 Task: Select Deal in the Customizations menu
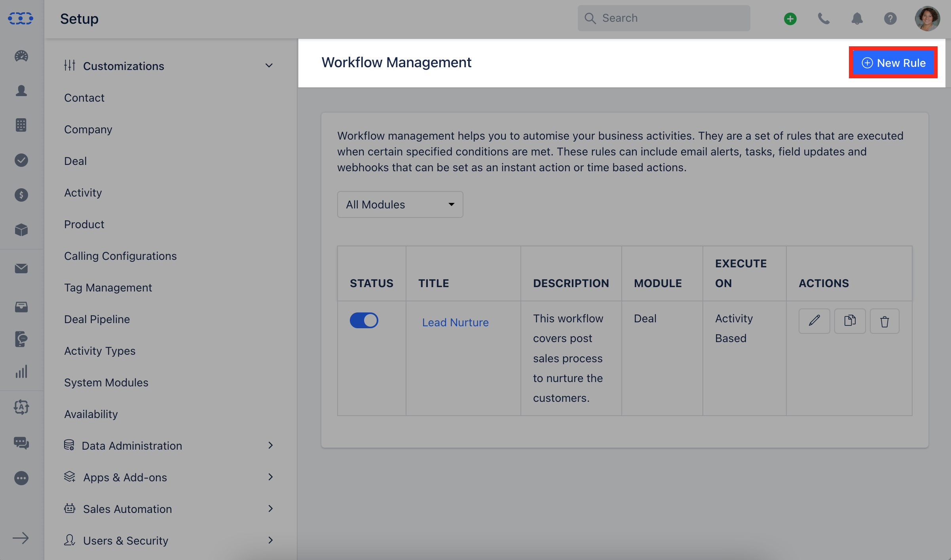tap(76, 161)
